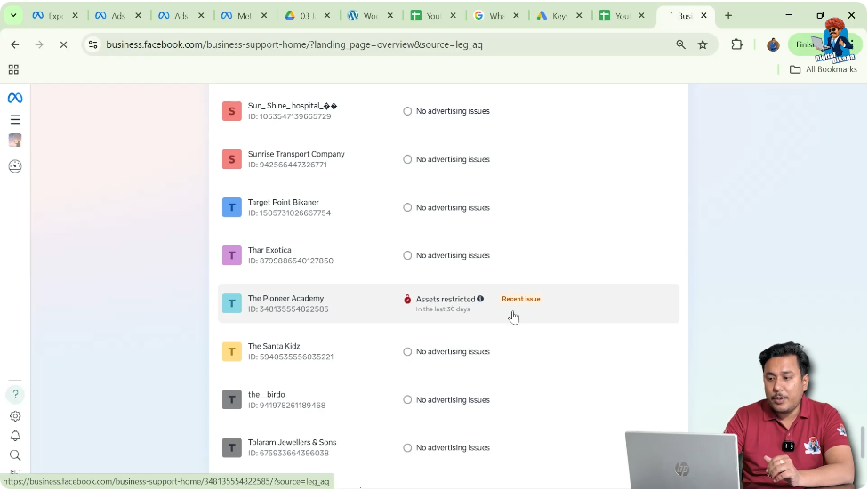Click the Tolaram Jewellers & Sons avatar
The width and height of the screenshot is (868, 490).
point(232,448)
